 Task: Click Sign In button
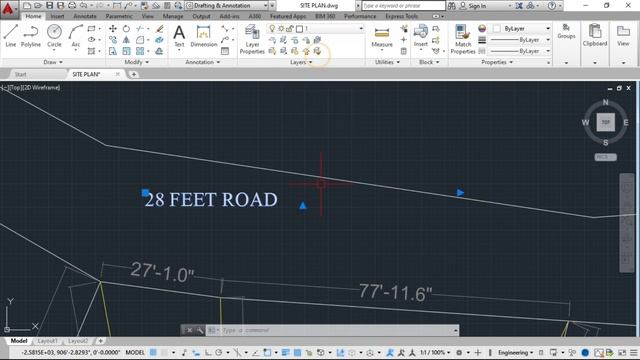[473, 6]
